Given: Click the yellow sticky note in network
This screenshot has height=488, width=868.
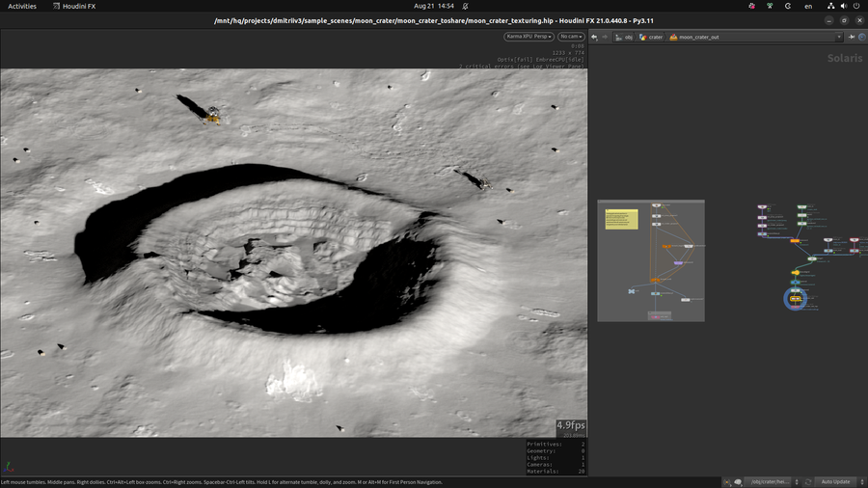Looking at the screenshot, I should tap(621, 219).
